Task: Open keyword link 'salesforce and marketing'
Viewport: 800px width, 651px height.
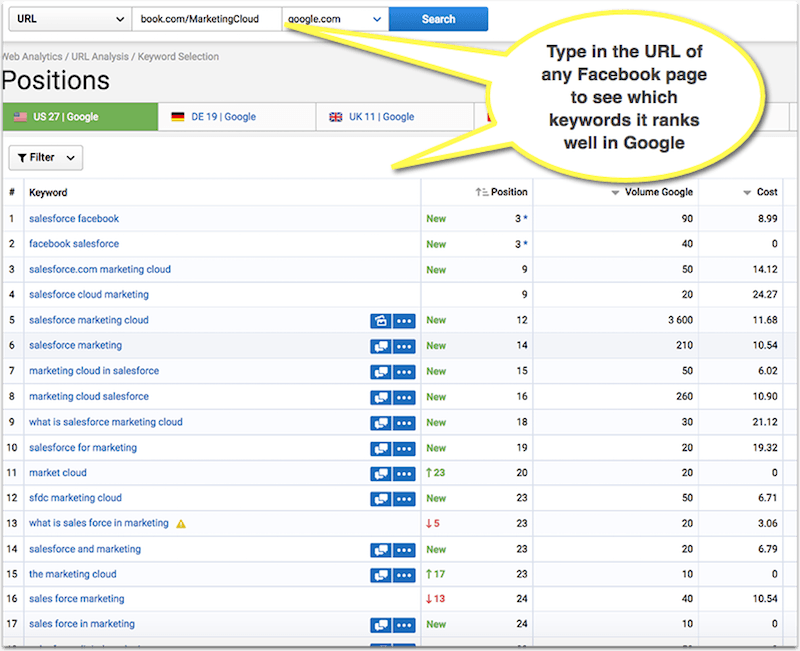Action: point(85,549)
